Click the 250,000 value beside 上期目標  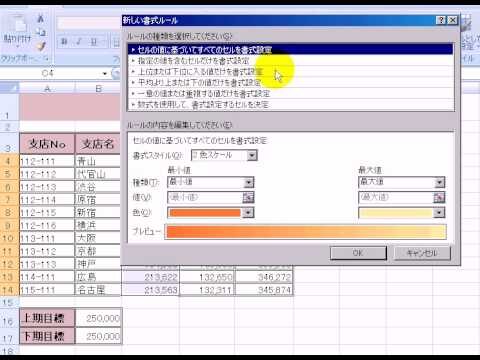[99, 318]
